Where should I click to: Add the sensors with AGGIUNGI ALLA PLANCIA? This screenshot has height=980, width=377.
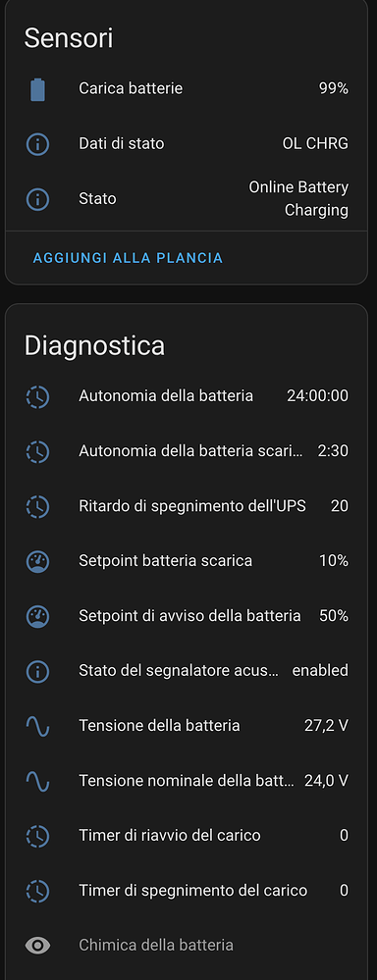(128, 257)
